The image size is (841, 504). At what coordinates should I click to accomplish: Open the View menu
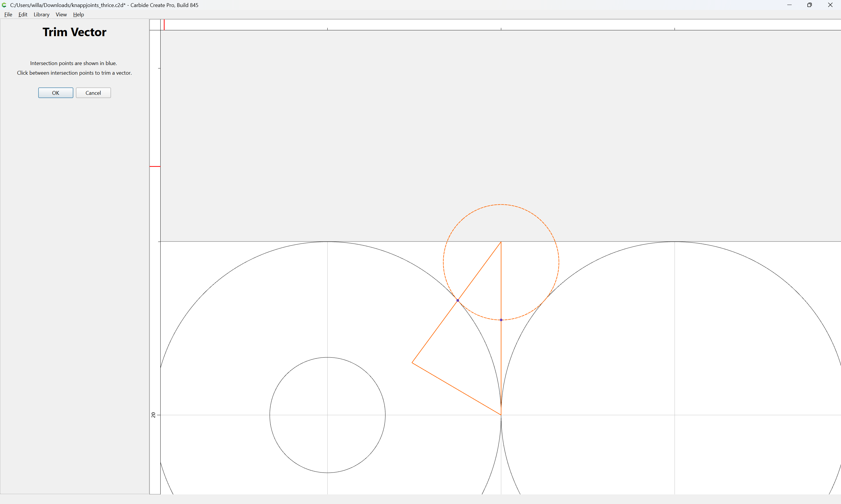coord(61,14)
